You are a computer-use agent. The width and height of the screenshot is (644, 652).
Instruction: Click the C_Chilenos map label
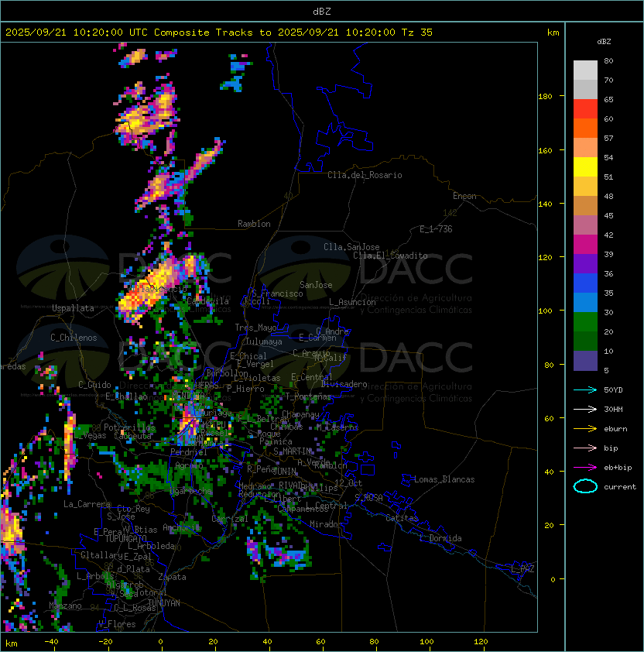(x=74, y=338)
